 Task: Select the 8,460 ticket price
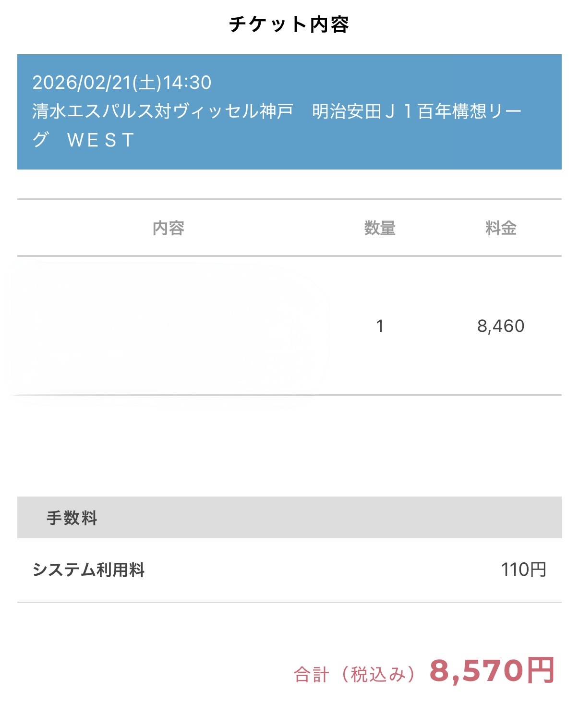[500, 327]
